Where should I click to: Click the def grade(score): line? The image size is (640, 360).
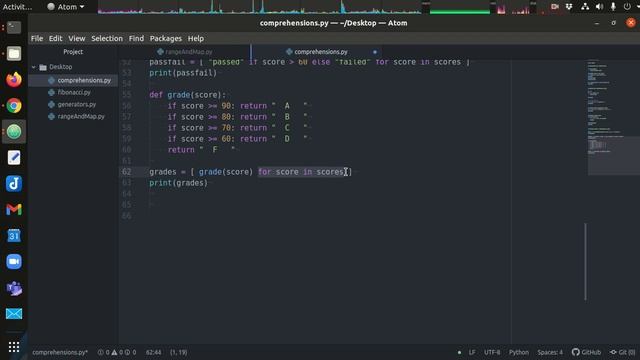[187, 95]
